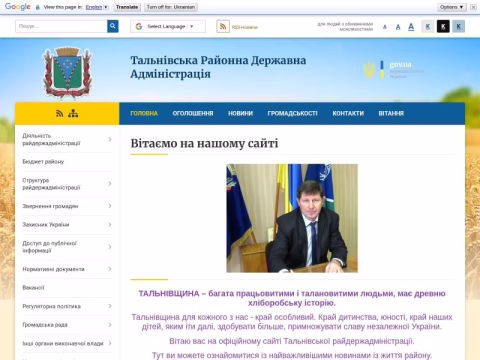
Task: Open Нормативні документи sidebar link
Action: coord(53,269)
